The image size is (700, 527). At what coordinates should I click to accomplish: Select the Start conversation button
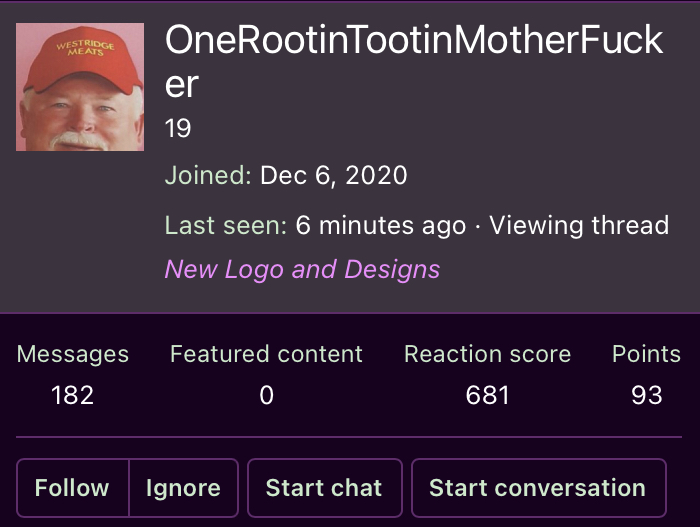pyautogui.click(x=538, y=488)
